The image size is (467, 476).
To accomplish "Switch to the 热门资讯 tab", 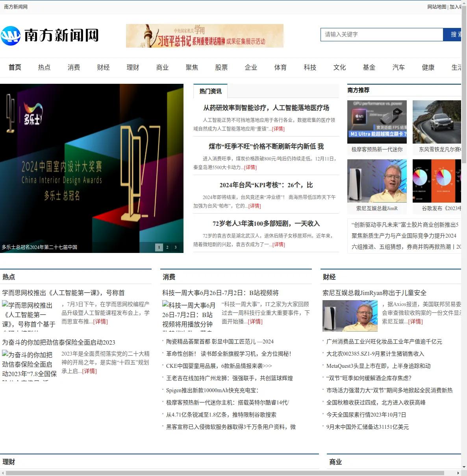I will coord(210,91).
